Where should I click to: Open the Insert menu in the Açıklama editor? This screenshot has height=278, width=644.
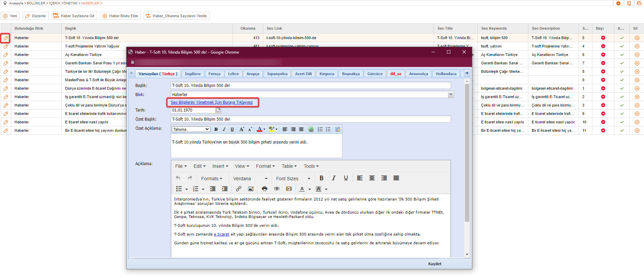[x=220, y=166]
